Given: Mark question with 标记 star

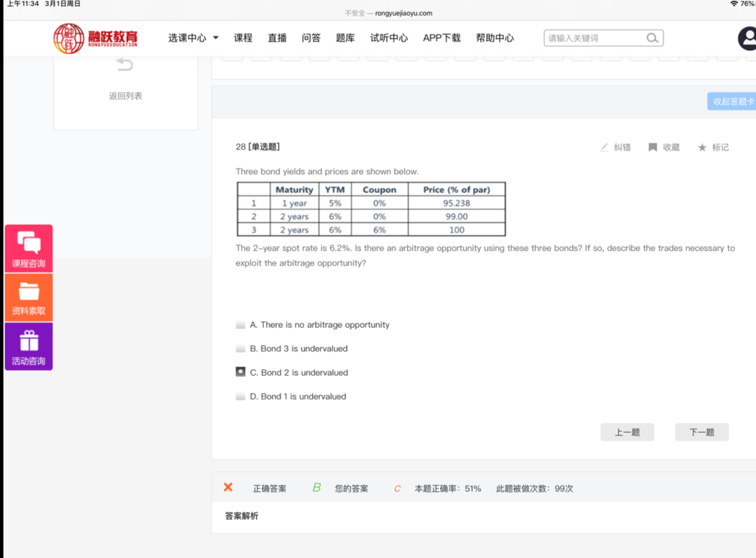Looking at the screenshot, I should pos(702,147).
